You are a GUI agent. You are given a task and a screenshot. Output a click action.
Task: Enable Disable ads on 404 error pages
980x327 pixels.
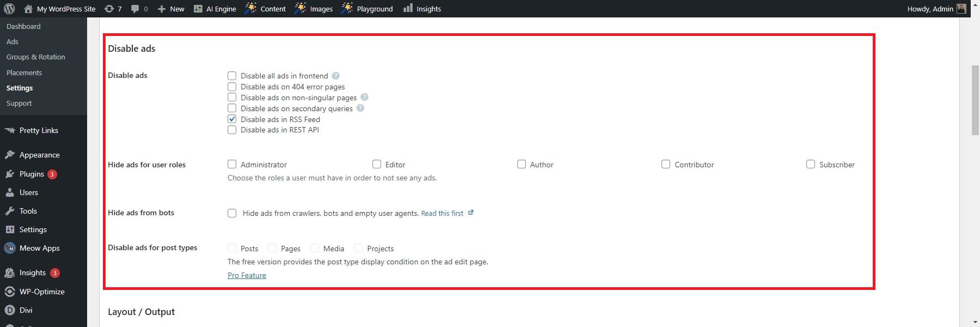pyautogui.click(x=232, y=87)
